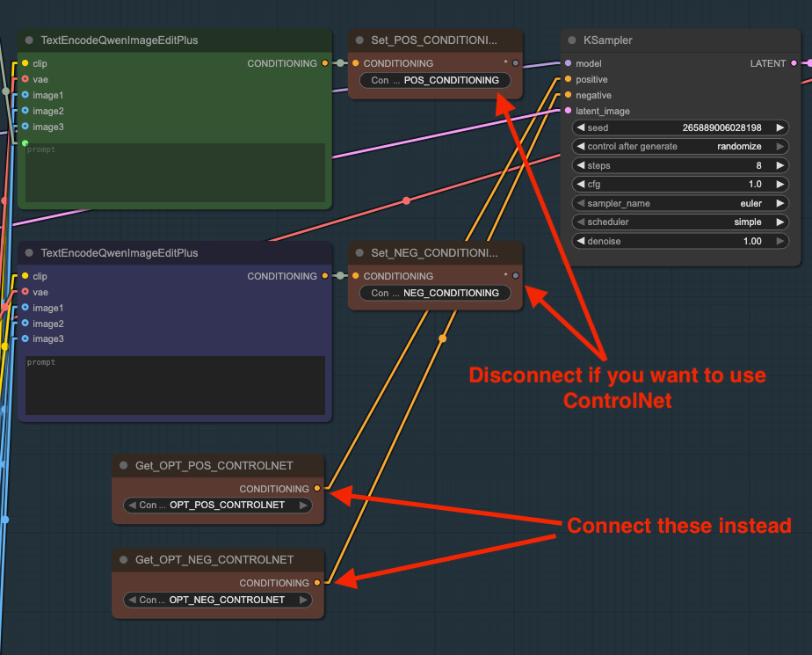Click the collapse dot on Set_NEG_CONDITIONI header

point(359,253)
